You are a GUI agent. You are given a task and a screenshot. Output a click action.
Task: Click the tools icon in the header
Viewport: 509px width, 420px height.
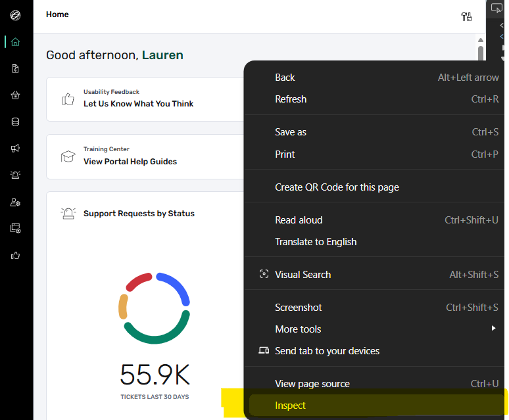[x=466, y=16]
